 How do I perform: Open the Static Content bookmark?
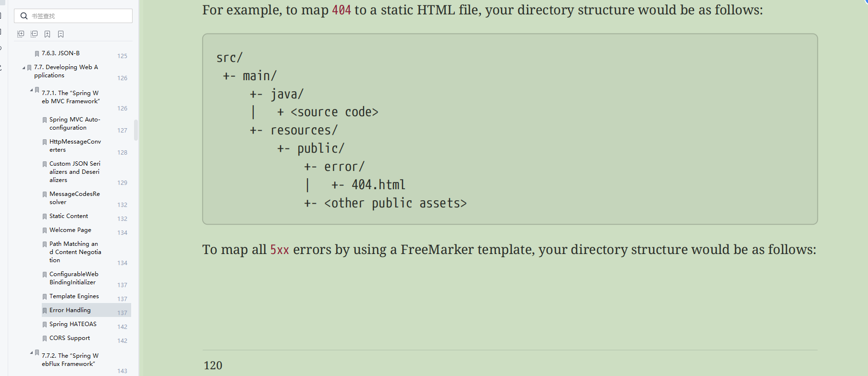[69, 216]
